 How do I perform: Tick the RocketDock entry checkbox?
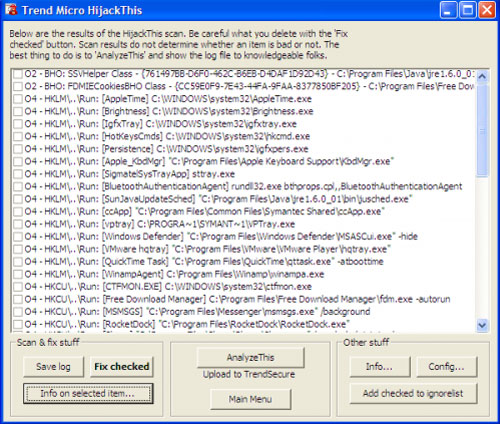[18, 324]
